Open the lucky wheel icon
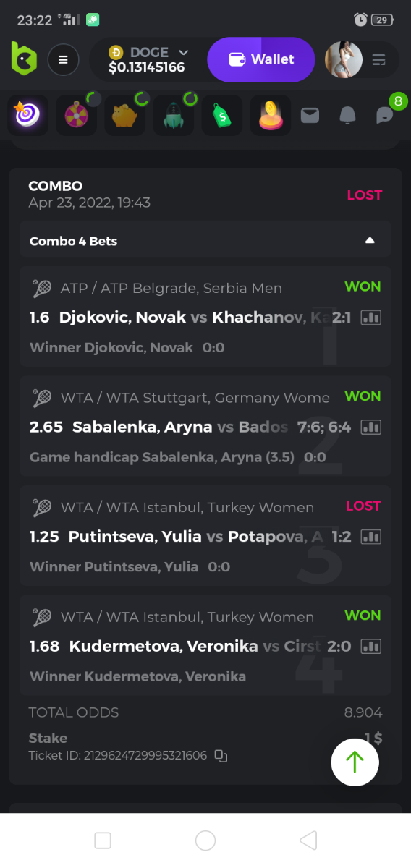This screenshot has width=411, height=868. point(76,115)
